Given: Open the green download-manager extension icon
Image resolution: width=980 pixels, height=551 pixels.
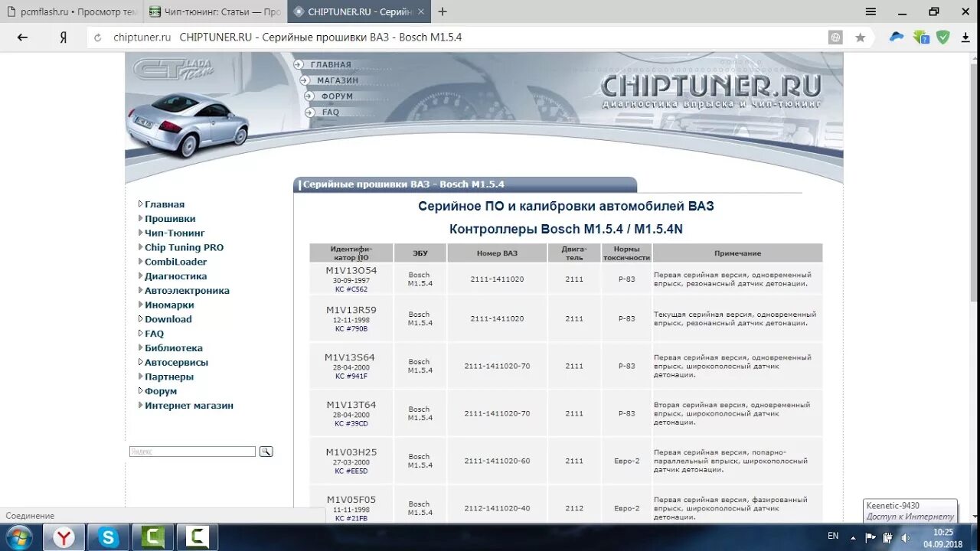Looking at the screenshot, I should click(921, 37).
